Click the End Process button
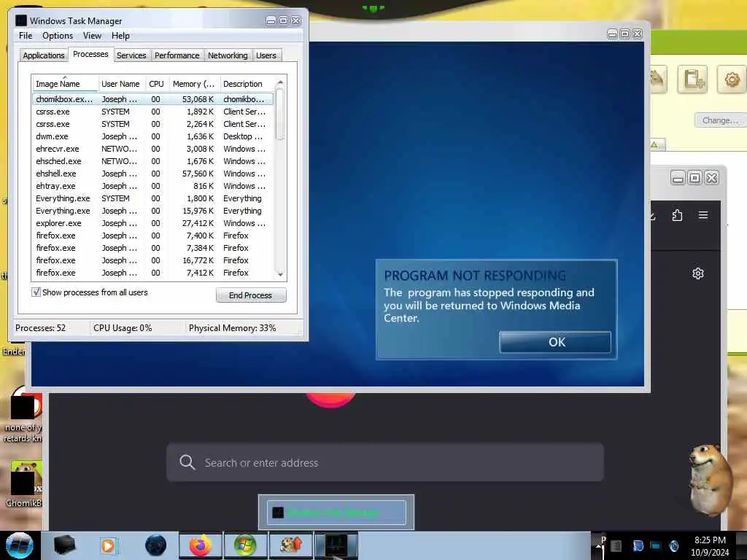 click(251, 295)
